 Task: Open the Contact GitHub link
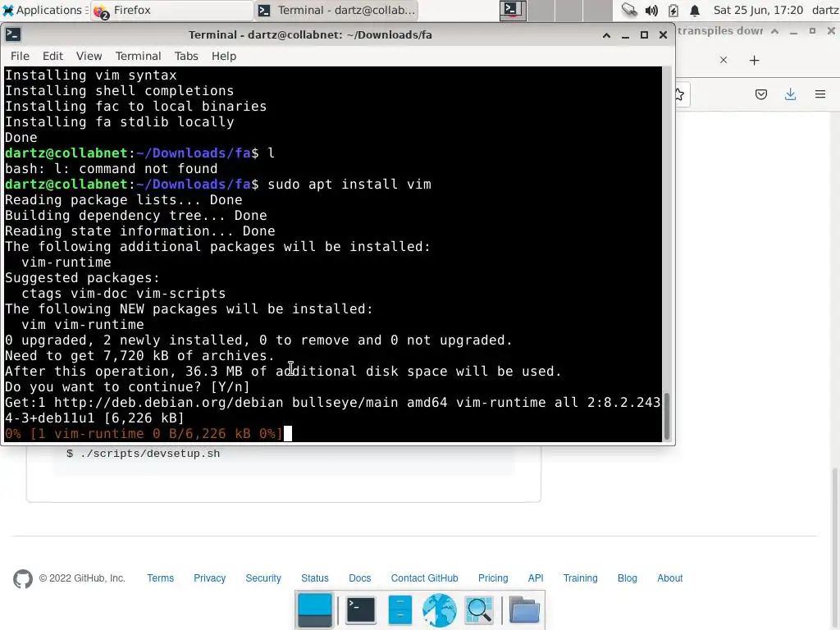tap(424, 578)
